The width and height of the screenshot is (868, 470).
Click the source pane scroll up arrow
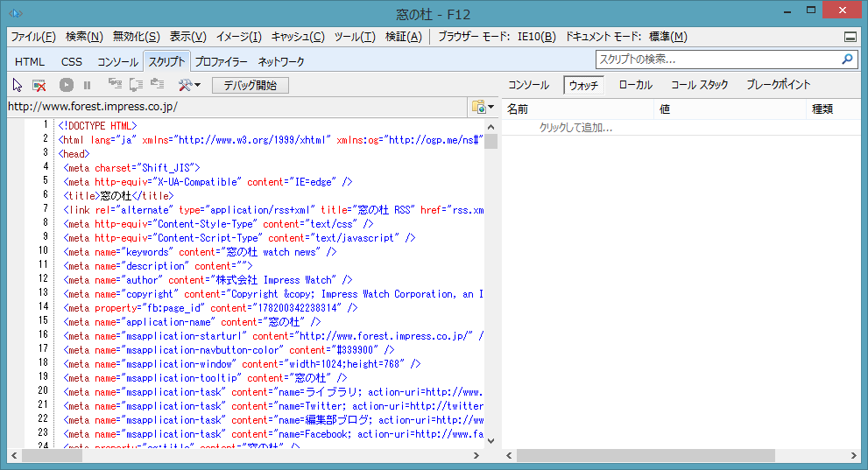[x=490, y=127]
